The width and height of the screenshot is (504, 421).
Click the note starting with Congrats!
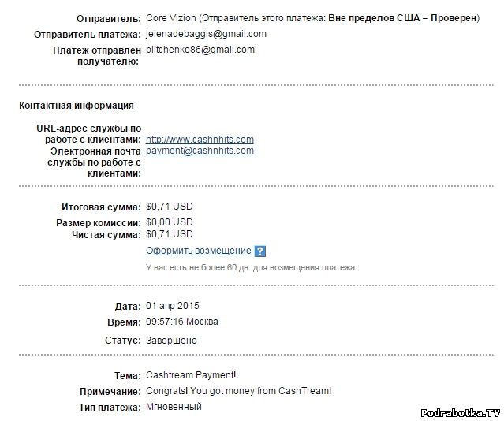coord(239,391)
